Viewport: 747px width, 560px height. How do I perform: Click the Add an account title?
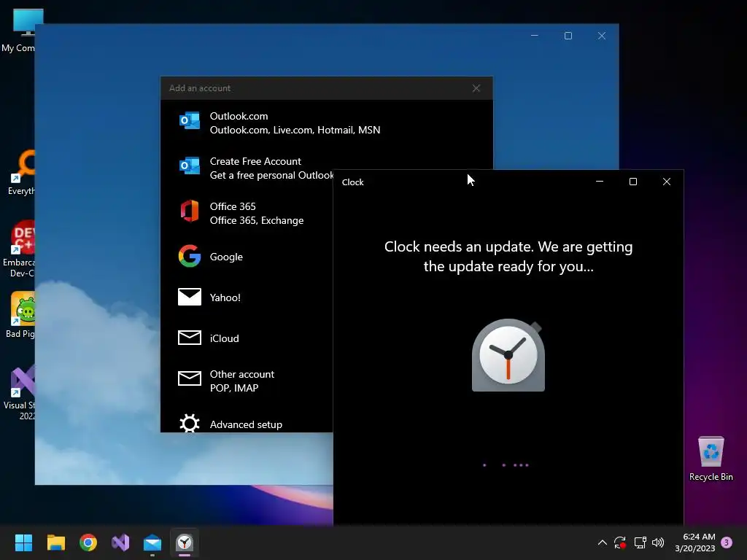click(200, 88)
